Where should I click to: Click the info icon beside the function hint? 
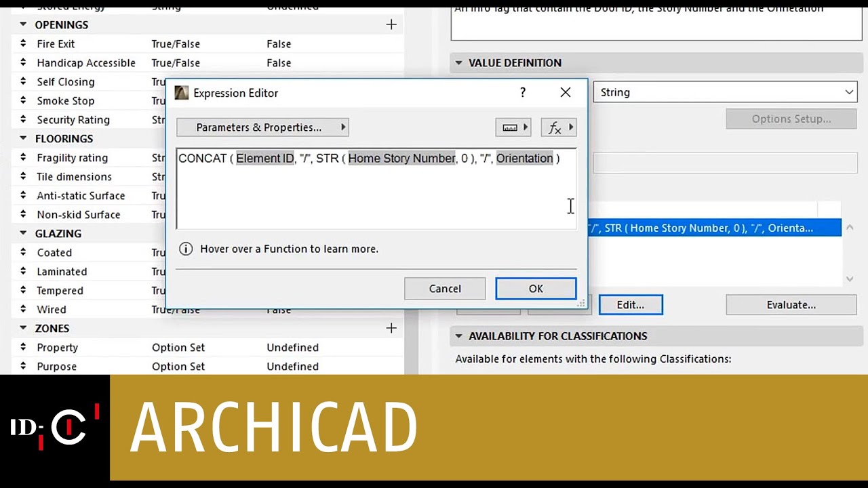185,249
